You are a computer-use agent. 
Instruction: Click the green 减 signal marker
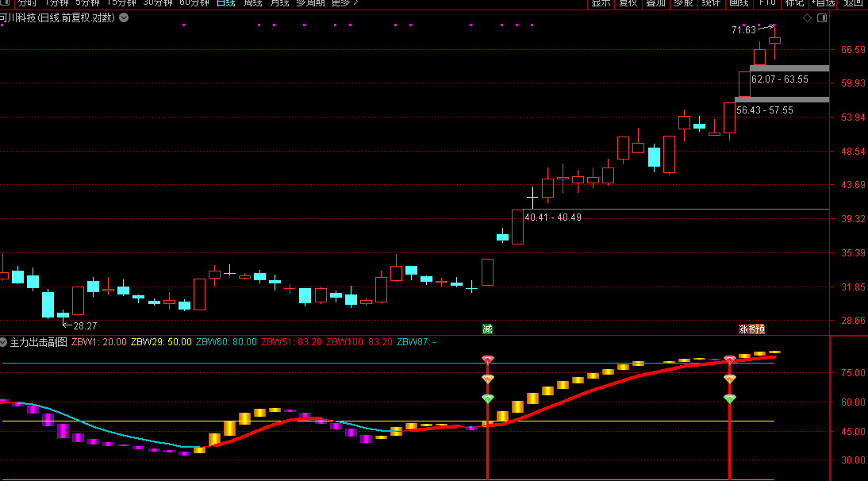click(x=487, y=329)
